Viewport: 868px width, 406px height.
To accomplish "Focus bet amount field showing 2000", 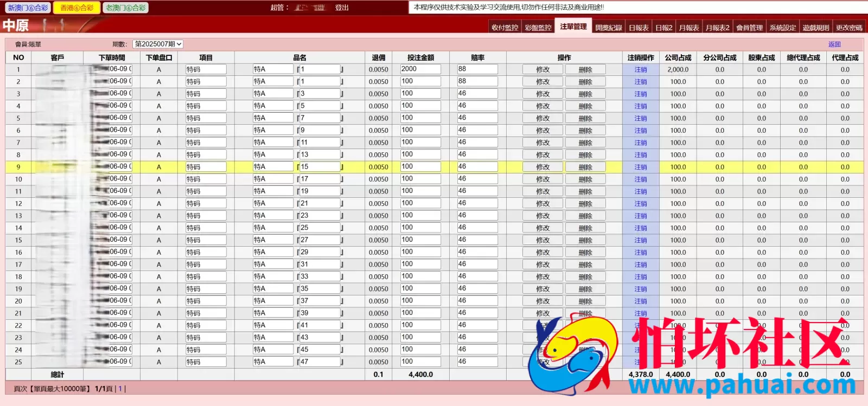I will (420, 69).
